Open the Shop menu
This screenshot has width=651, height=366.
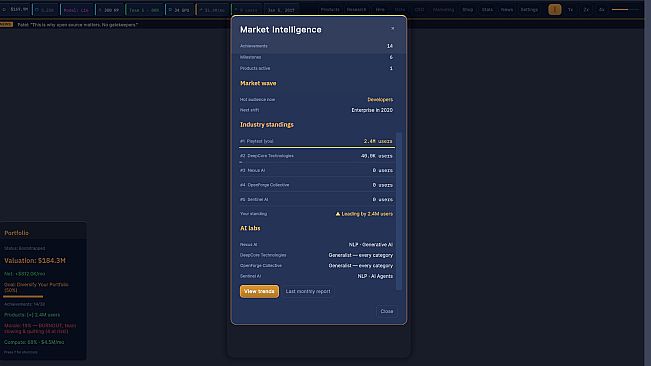tap(467, 9)
